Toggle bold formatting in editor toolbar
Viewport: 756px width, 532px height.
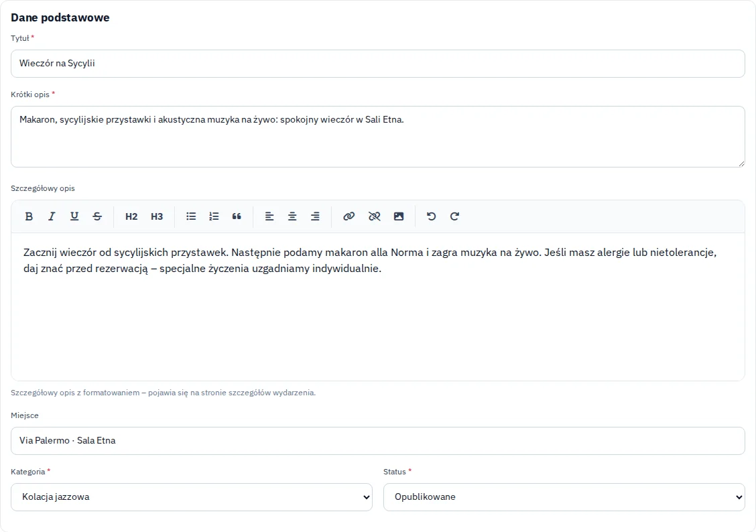[29, 216]
